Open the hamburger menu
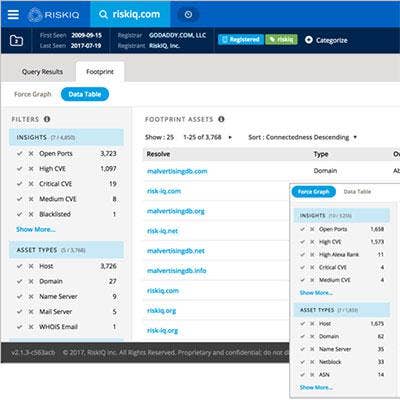Image resolution: width=400 pixels, height=400 pixels. [13, 14]
